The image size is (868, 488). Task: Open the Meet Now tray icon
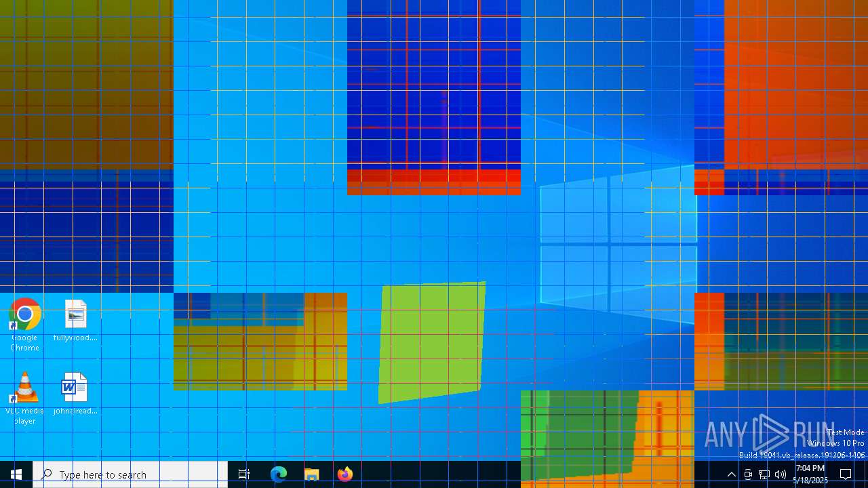(748, 474)
